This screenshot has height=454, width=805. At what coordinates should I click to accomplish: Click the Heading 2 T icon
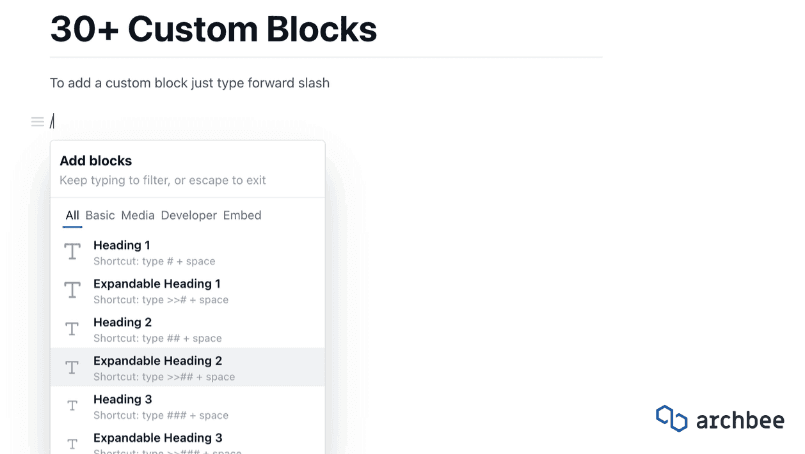pyautogui.click(x=72, y=329)
